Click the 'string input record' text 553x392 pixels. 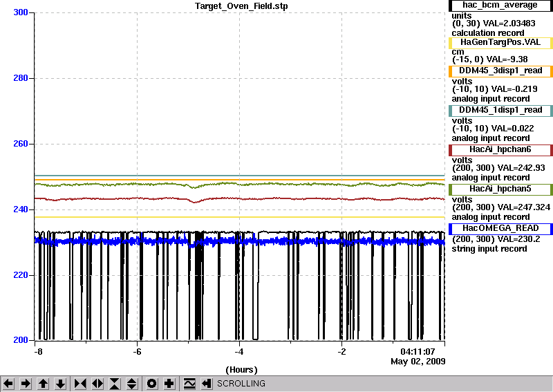click(x=489, y=249)
